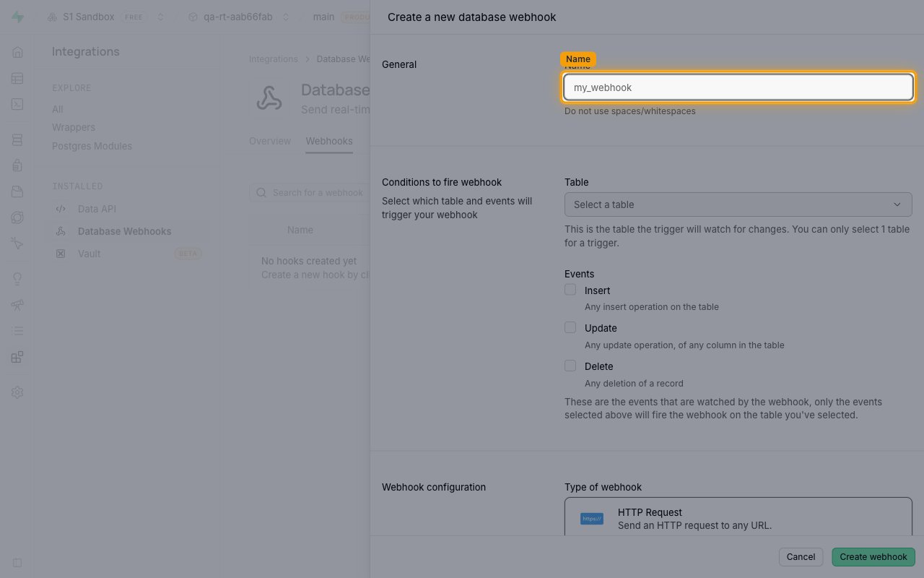Open the Integrations blocks icon

coord(17,357)
